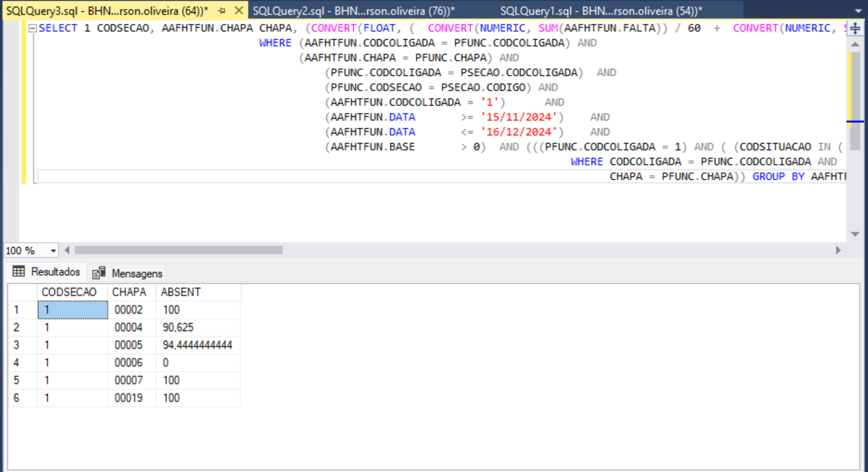Open the Mensagens tab
Image resolution: width=868 pixels, height=472 pixels.
128,273
